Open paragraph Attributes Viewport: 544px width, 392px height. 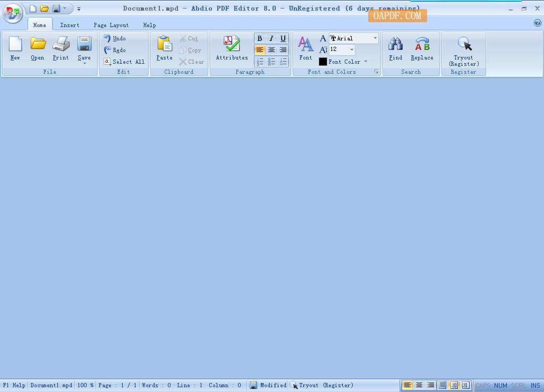[232, 48]
